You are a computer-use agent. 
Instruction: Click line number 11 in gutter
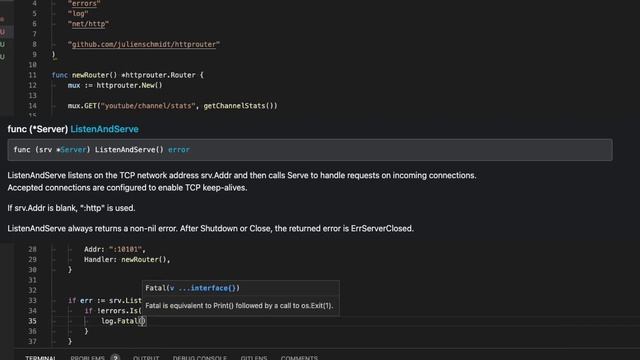click(x=32, y=75)
